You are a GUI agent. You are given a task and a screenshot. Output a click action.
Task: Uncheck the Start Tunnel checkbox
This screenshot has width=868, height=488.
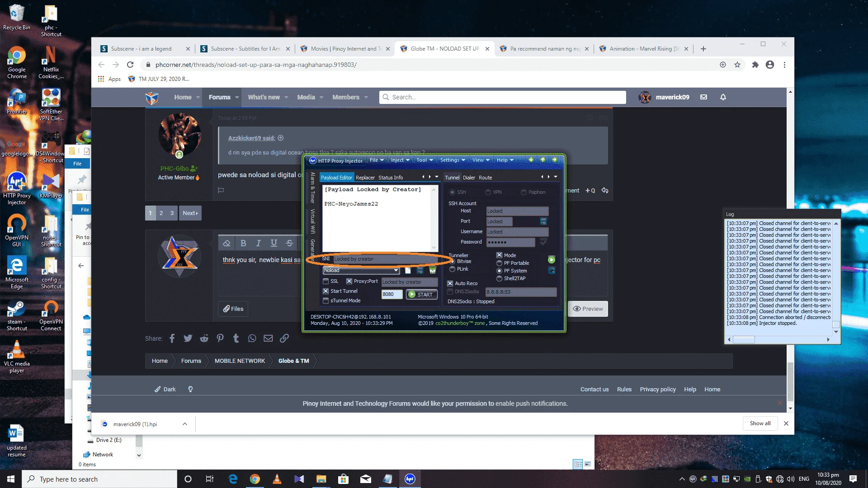click(x=325, y=291)
